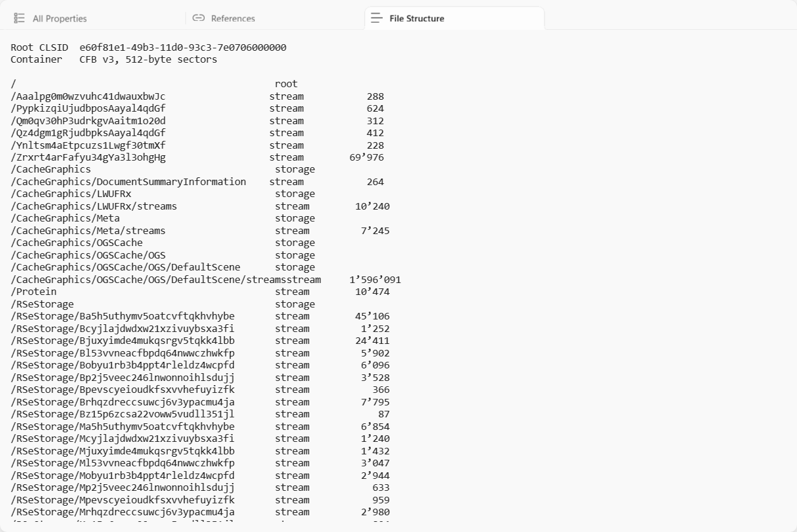This screenshot has width=797, height=532.
Task: Select /CacheGraphics/DocumentSummaryInformation stream row
Action: point(197,182)
